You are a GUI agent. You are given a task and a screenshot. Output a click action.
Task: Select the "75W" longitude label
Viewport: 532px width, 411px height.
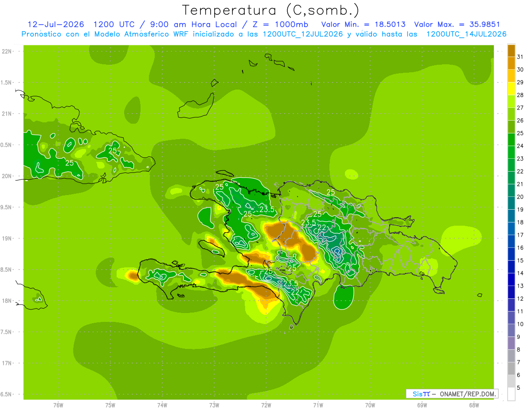pos(110,405)
